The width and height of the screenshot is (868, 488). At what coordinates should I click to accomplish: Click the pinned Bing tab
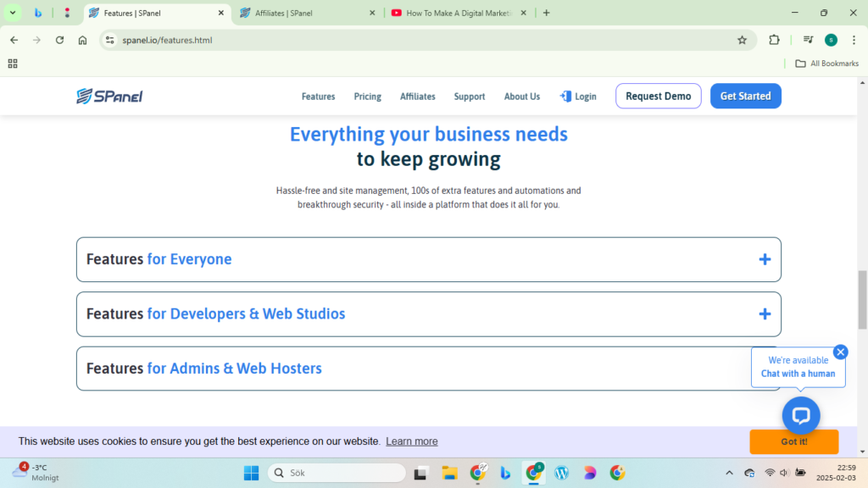point(37,13)
